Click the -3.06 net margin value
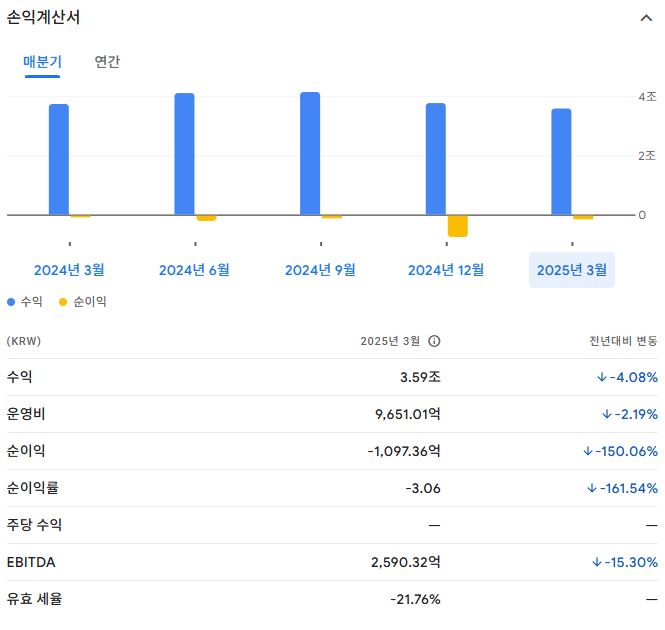665x630 pixels. pos(423,488)
